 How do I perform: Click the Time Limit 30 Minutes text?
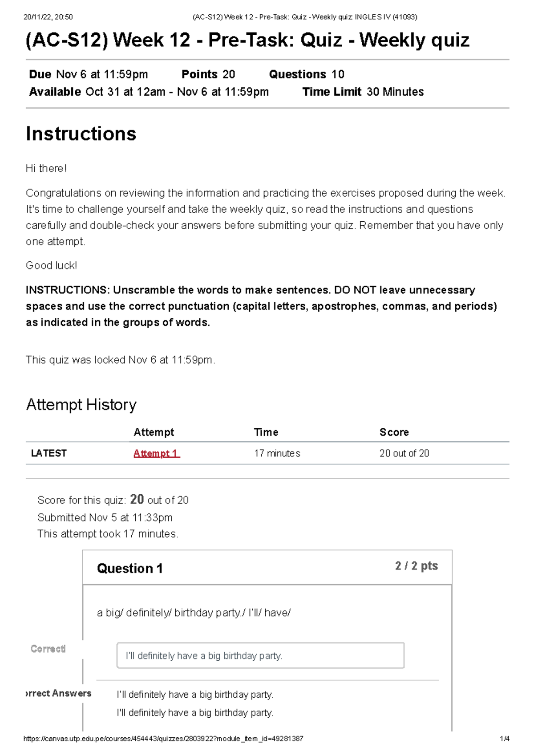coord(363,92)
